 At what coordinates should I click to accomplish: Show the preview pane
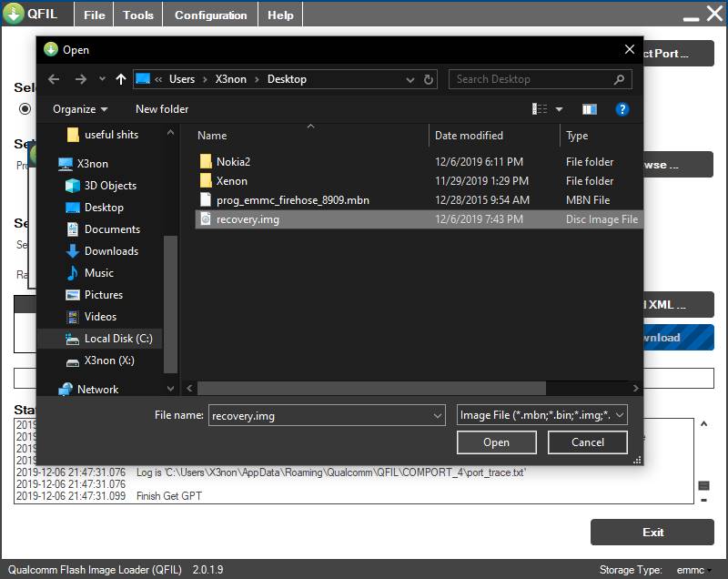589,109
